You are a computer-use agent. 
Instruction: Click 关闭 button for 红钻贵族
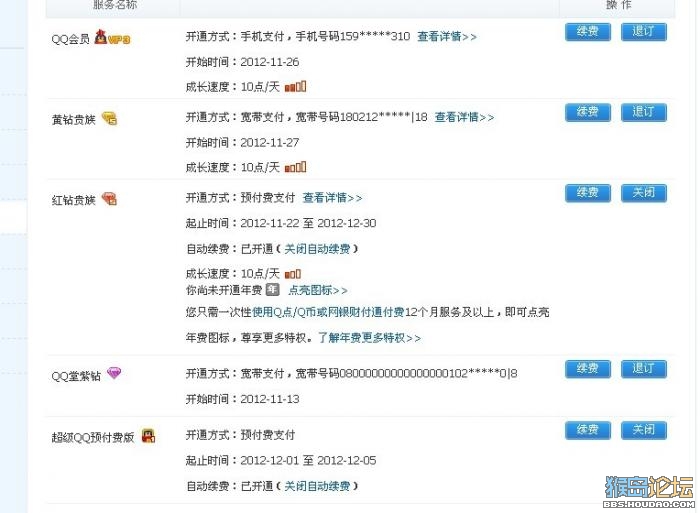pyautogui.click(x=644, y=193)
